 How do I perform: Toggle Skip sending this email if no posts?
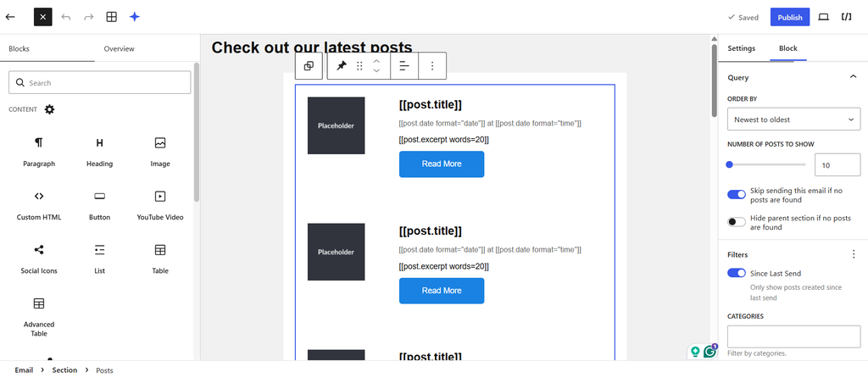(x=737, y=194)
